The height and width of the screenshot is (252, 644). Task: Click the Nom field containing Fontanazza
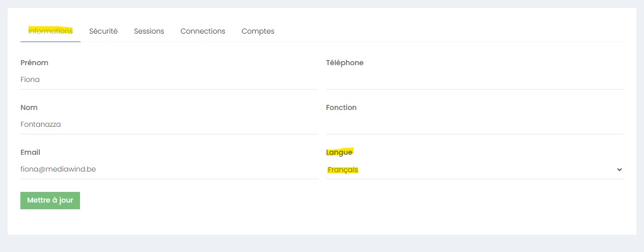(x=169, y=125)
